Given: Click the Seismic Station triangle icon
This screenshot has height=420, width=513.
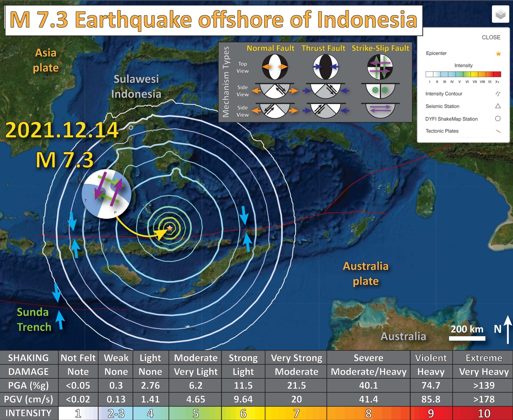Looking at the screenshot, I should pos(498,106).
